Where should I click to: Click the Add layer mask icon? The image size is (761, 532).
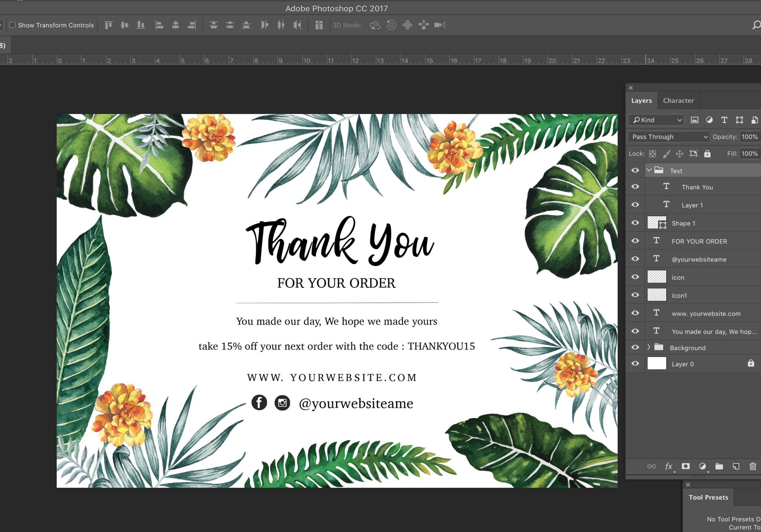(686, 467)
